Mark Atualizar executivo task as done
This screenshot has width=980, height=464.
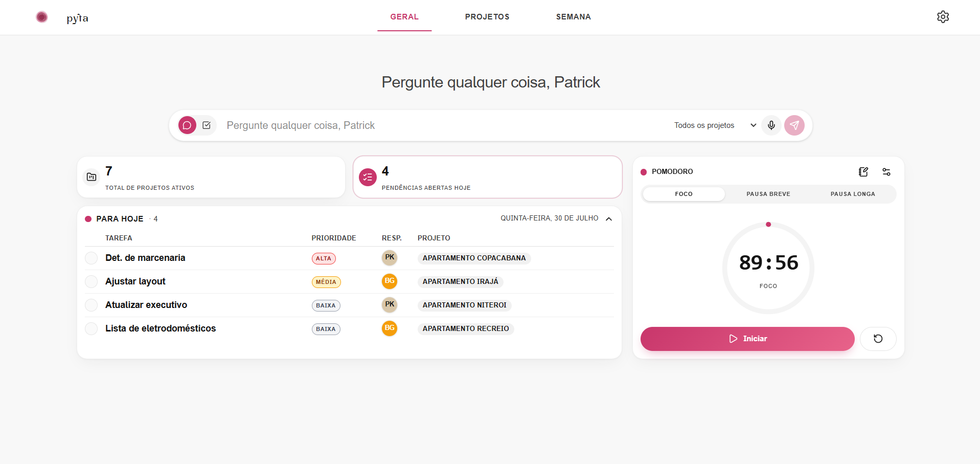[92, 305]
